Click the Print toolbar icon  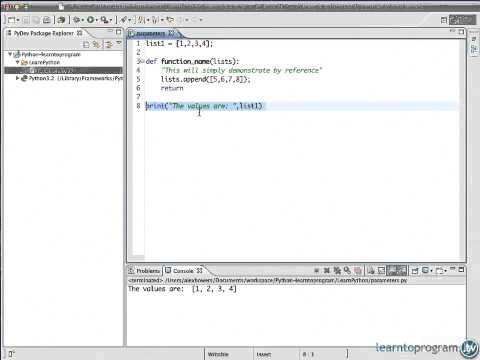[x=47, y=20]
